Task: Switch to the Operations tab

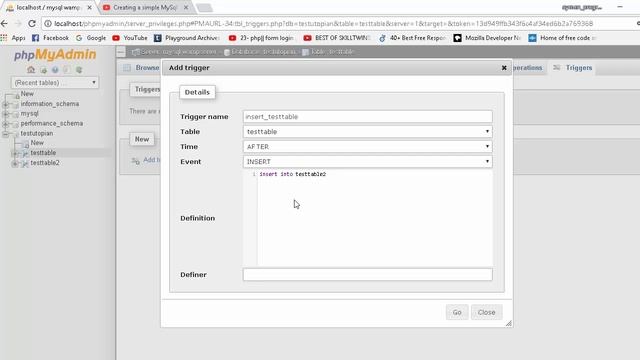Action: pyautogui.click(x=527, y=68)
